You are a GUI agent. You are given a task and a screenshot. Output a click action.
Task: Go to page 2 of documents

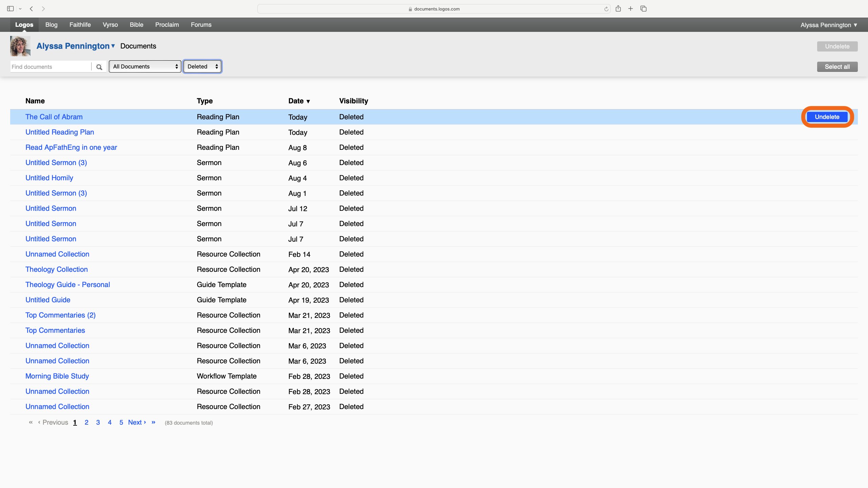click(x=86, y=422)
